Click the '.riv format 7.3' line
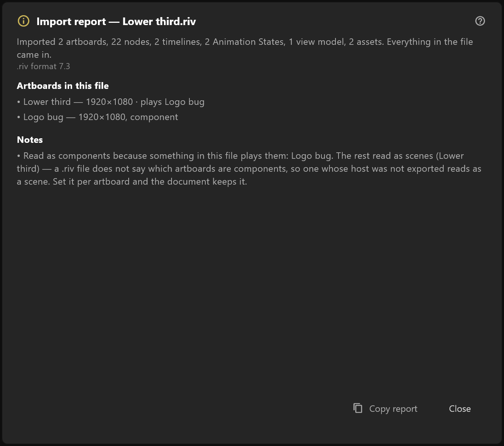Screen dimensions: 504x446 coord(43,66)
